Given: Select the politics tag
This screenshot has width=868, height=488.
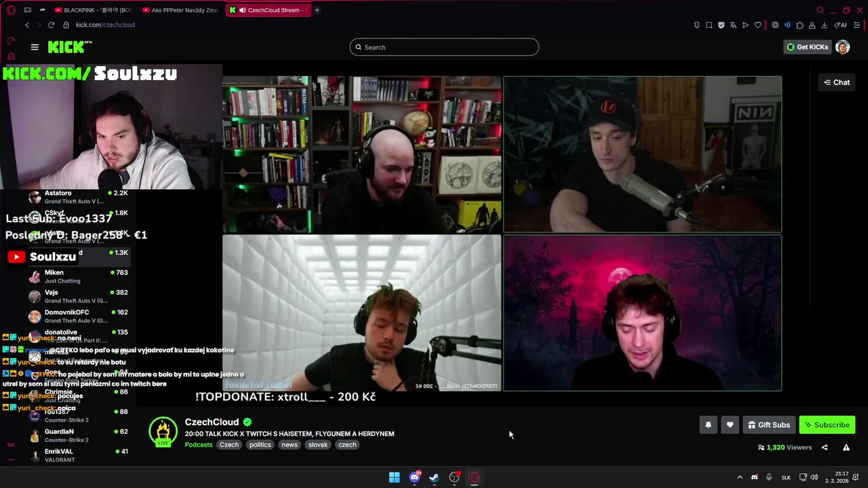Looking at the screenshot, I should 260,445.
